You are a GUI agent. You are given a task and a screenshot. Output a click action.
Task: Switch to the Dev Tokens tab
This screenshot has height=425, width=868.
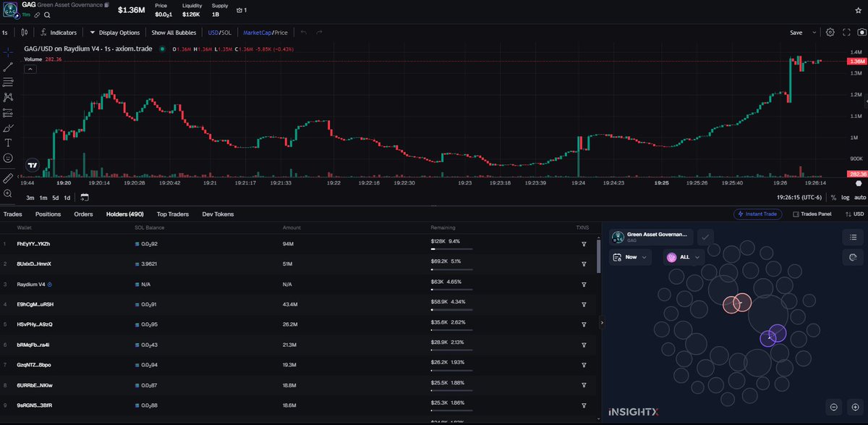218,214
